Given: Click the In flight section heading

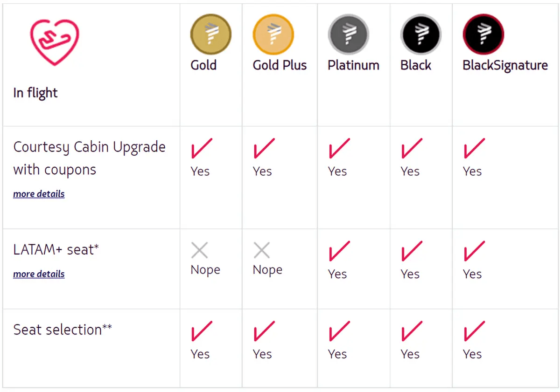Looking at the screenshot, I should coord(35,93).
